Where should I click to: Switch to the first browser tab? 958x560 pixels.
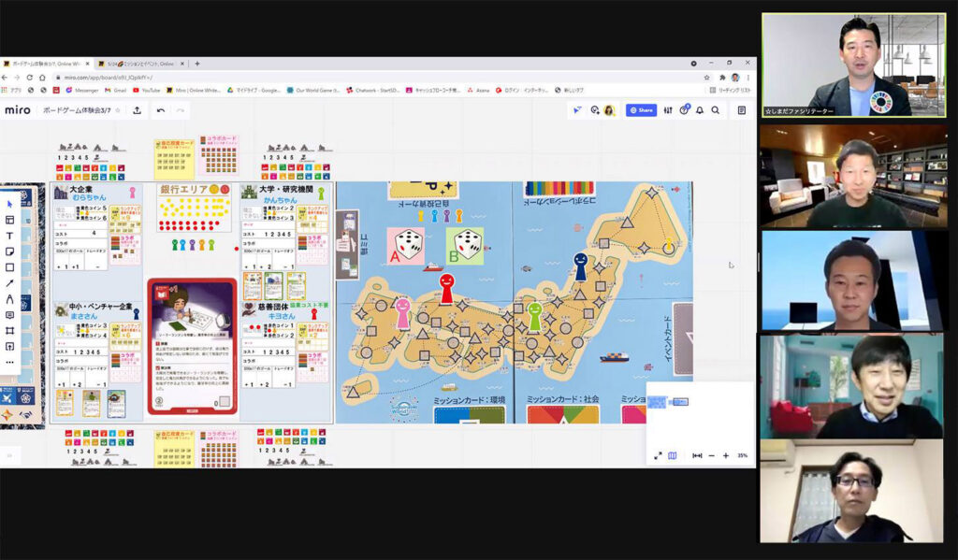pyautogui.click(x=46, y=64)
